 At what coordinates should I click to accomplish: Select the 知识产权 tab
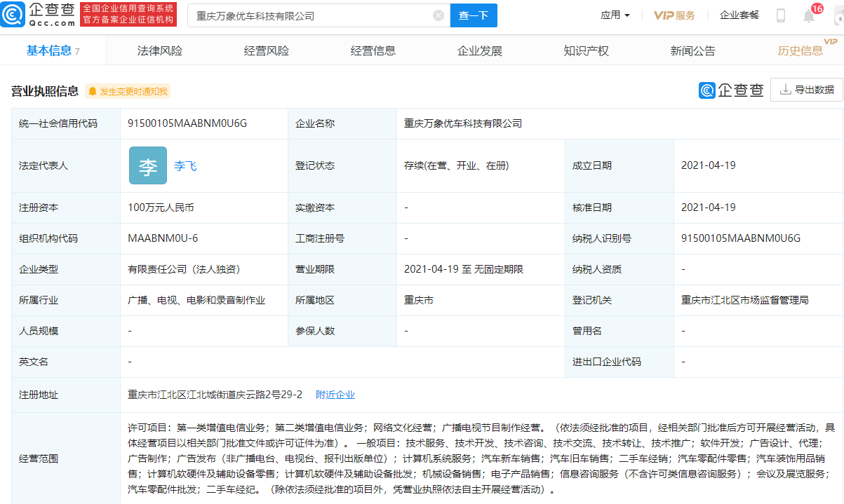pos(586,50)
